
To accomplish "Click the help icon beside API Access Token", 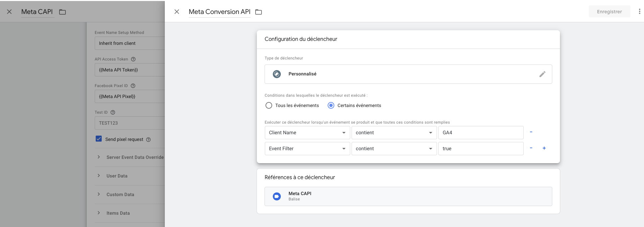I will click(x=133, y=59).
